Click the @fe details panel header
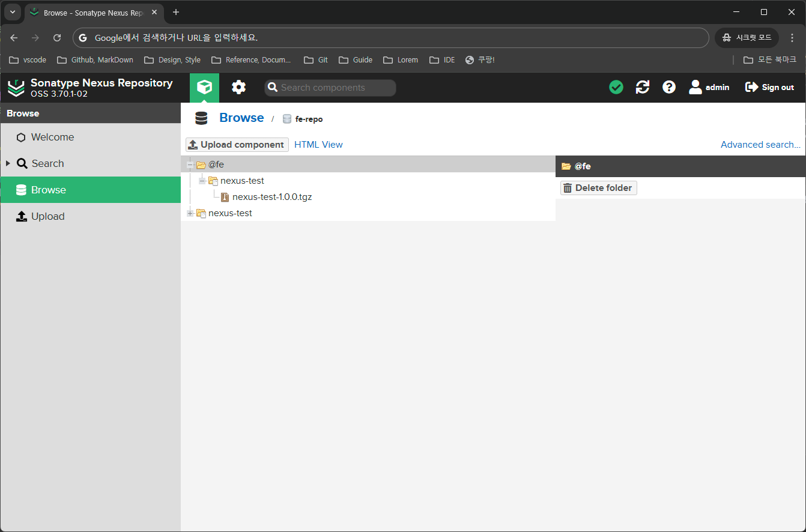This screenshot has height=532, width=806. (680, 166)
